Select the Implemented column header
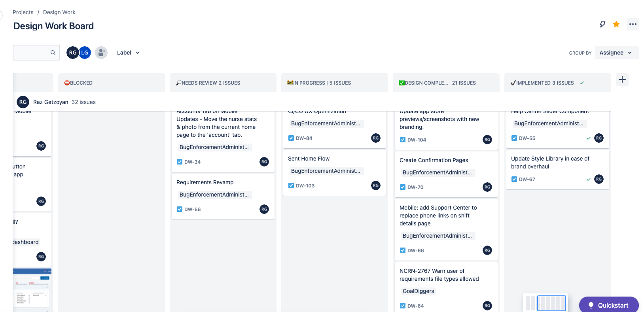 click(557, 83)
